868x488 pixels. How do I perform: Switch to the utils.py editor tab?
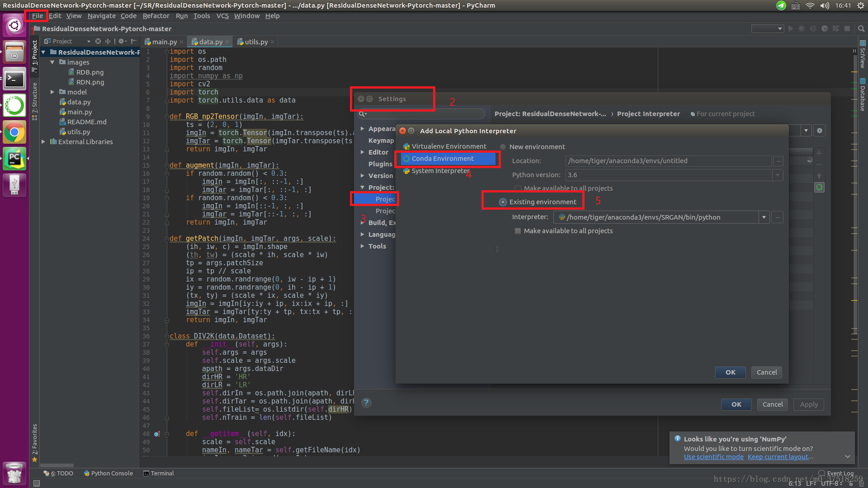tap(256, 42)
